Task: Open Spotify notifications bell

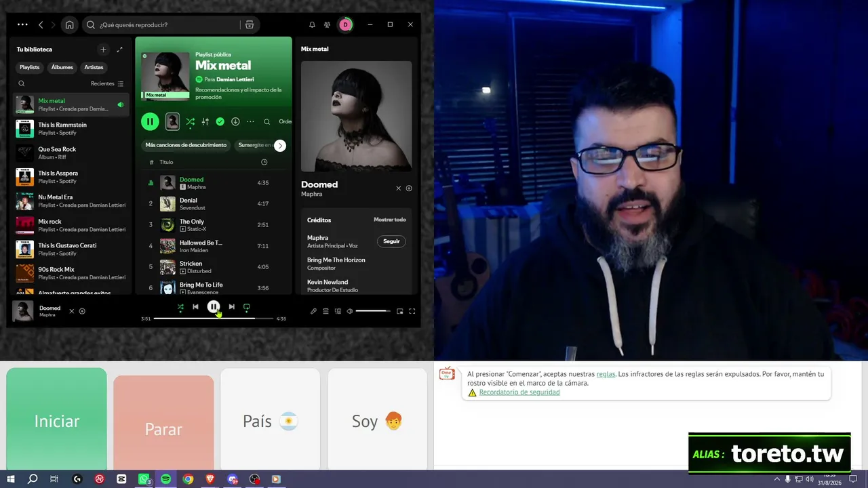Action: click(x=312, y=25)
